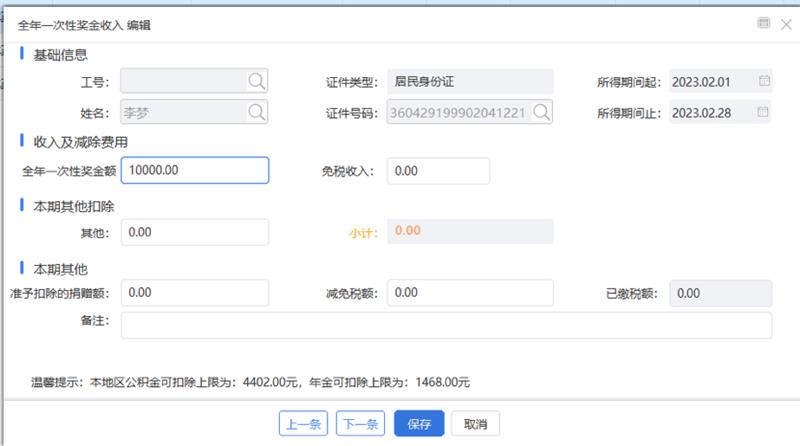The image size is (800, 446).
Task: Click the search icon in 证件号码 field
Action: [x=542, y=112]
